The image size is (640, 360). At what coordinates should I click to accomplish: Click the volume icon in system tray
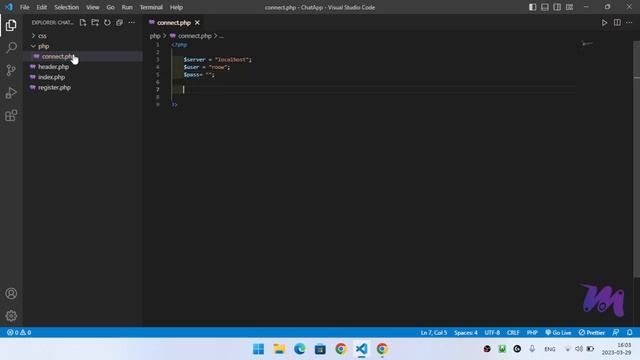(x=579, y=349)
